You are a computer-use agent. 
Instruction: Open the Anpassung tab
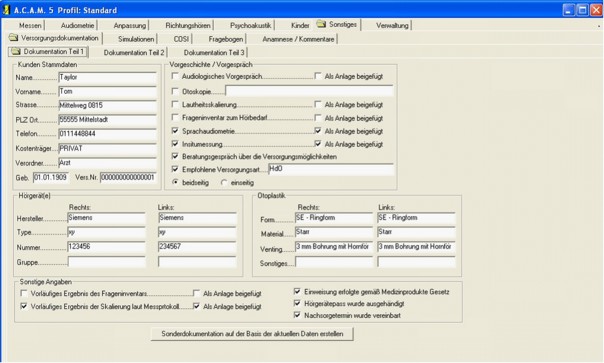pos(130,25)
